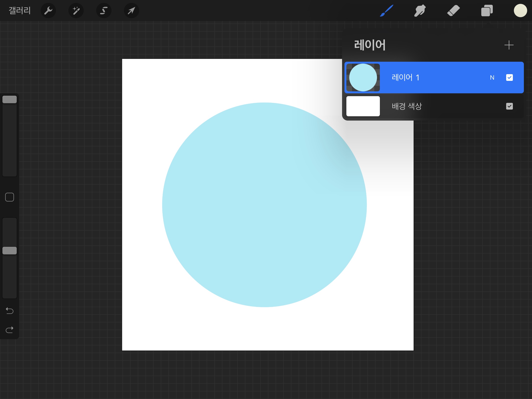
Task: Uncheck 배경 색상 visibility checkbox
Action: point(509,106)
